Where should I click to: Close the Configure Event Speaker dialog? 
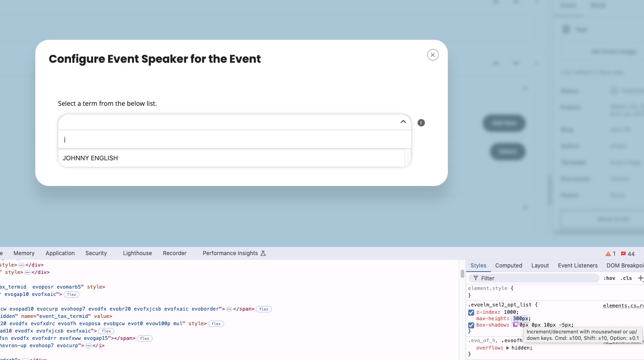[x=433, y=55]
